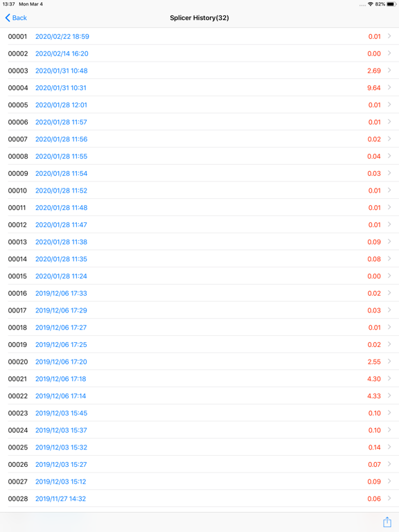Image resolution: width=399 pixels, height=532 pixels.
Task: Expand chevron on record 00004
Action: tap(389, 87)
